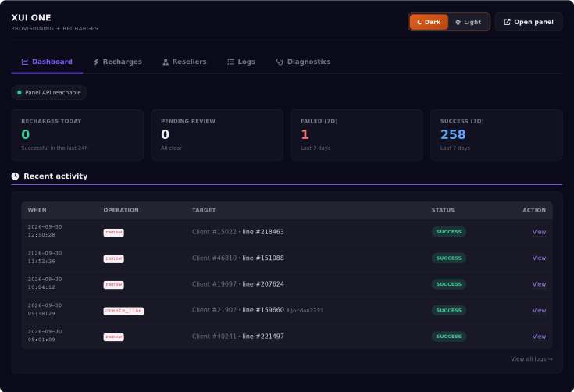Image resolution: width=574 pixels, height=392 pixels.
Task: Click Client #46810 target text
Action: (x=214, y=258)
